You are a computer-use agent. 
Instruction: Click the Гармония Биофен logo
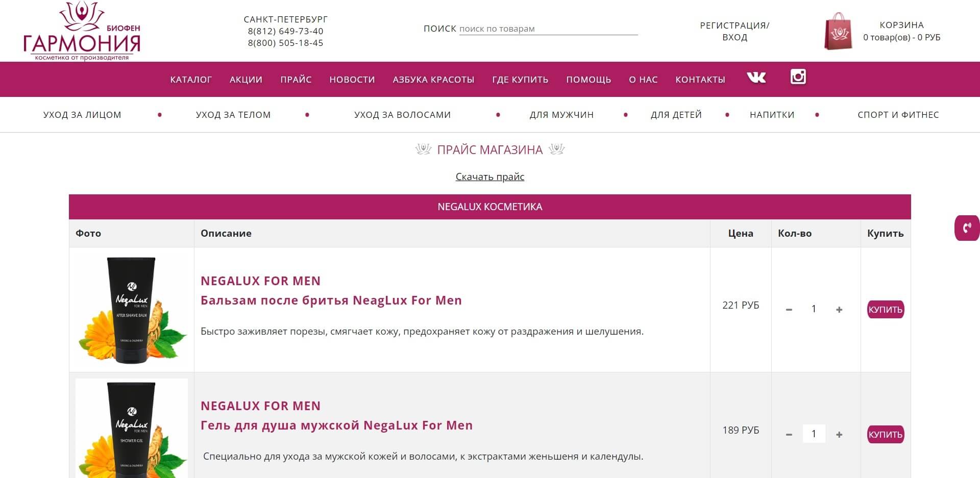(x=82, y=31)
